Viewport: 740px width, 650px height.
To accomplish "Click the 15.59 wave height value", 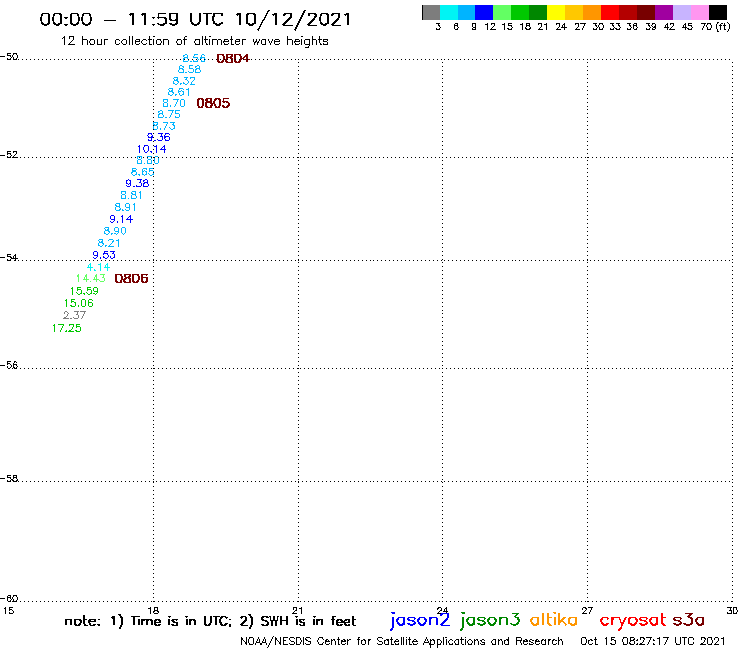I will coord(84,291).
